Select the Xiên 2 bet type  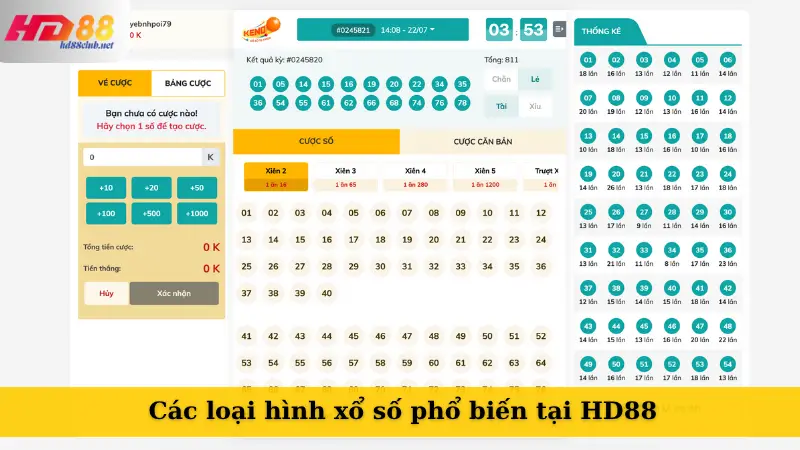tap(276, 177)
